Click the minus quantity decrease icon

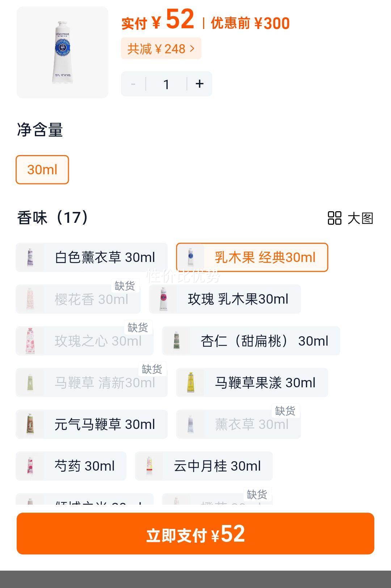tap(133, 84)
